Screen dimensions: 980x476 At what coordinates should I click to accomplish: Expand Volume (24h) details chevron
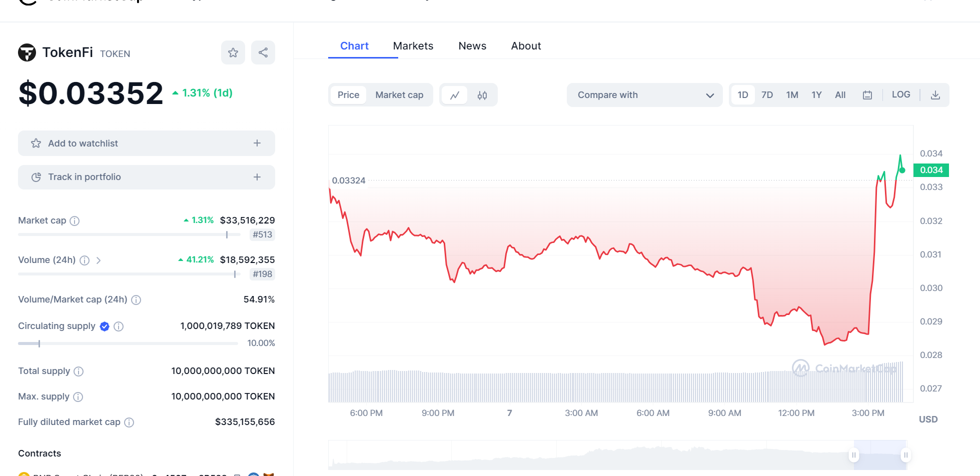(x=99, y=260)
